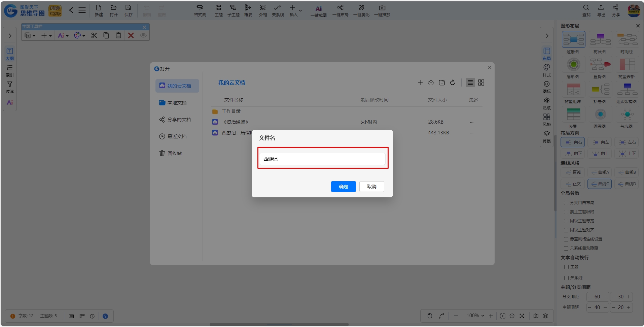Click the map overview icon at bottom
Image resolution: width=644 pixels, height=327 pixels.
[536, 316]
